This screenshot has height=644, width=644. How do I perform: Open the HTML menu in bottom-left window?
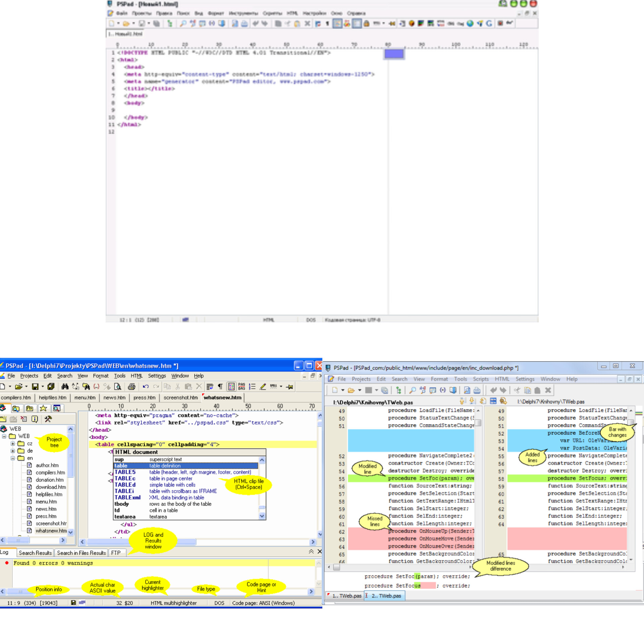click(137, 376)
